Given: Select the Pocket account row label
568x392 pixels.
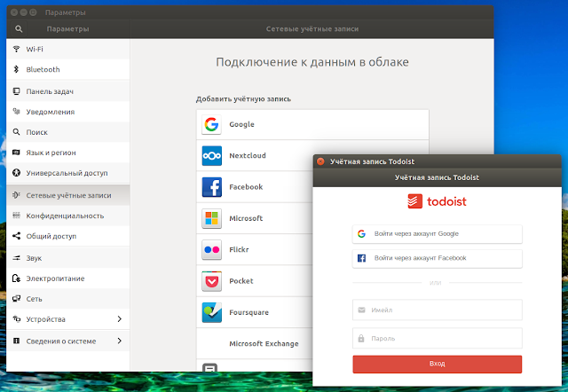Looking at the screenshot, I should (x=241, y=281).
